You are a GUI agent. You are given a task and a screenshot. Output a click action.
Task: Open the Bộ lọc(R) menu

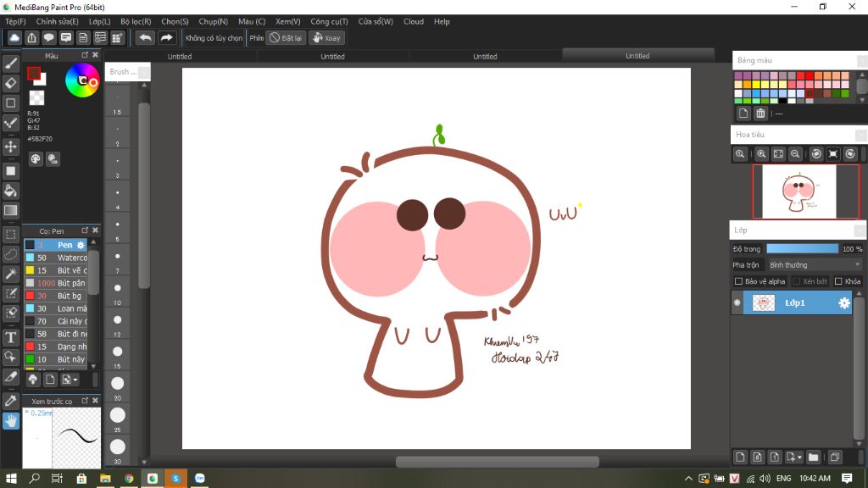click(136, 21)
